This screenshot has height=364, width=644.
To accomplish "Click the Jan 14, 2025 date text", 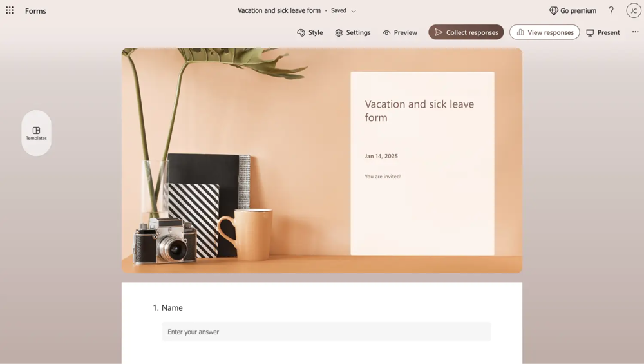I will click(x=381, y=156).
